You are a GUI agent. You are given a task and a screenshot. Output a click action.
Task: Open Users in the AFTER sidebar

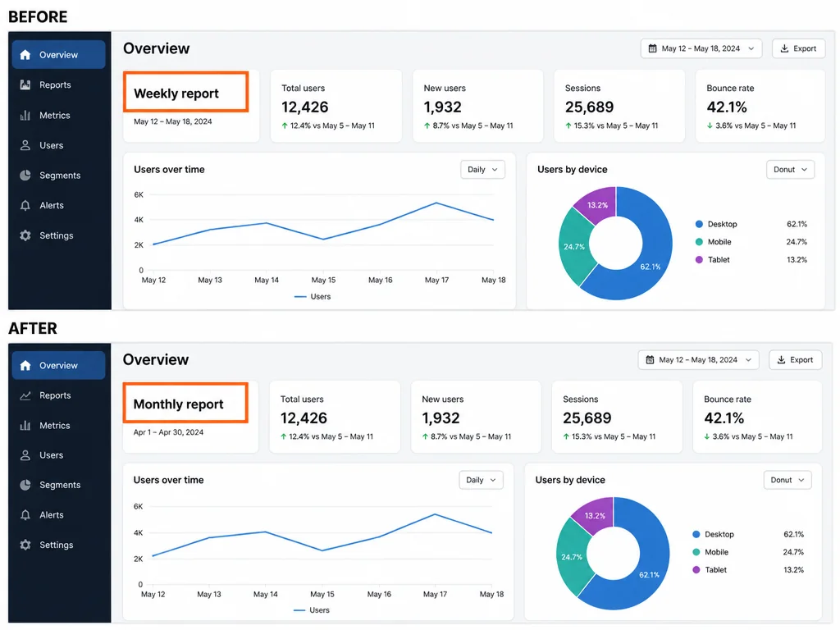tap(58, 454)
